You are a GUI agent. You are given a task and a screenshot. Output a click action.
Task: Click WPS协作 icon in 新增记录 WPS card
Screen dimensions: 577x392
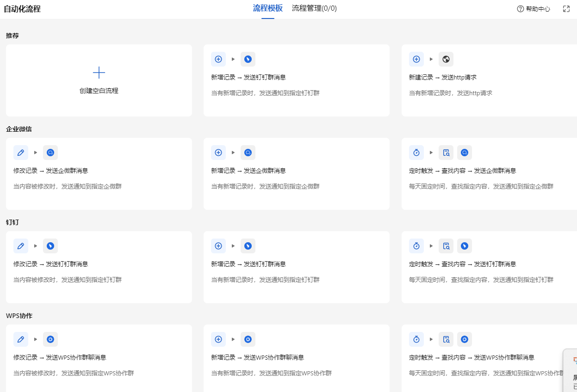(248, 339)
